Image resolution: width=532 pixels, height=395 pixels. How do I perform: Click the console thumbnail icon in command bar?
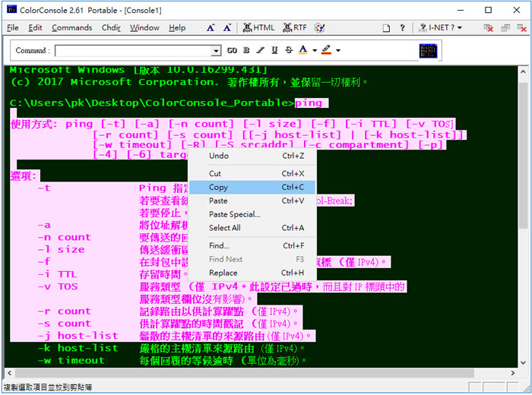[x=428, y=51]
